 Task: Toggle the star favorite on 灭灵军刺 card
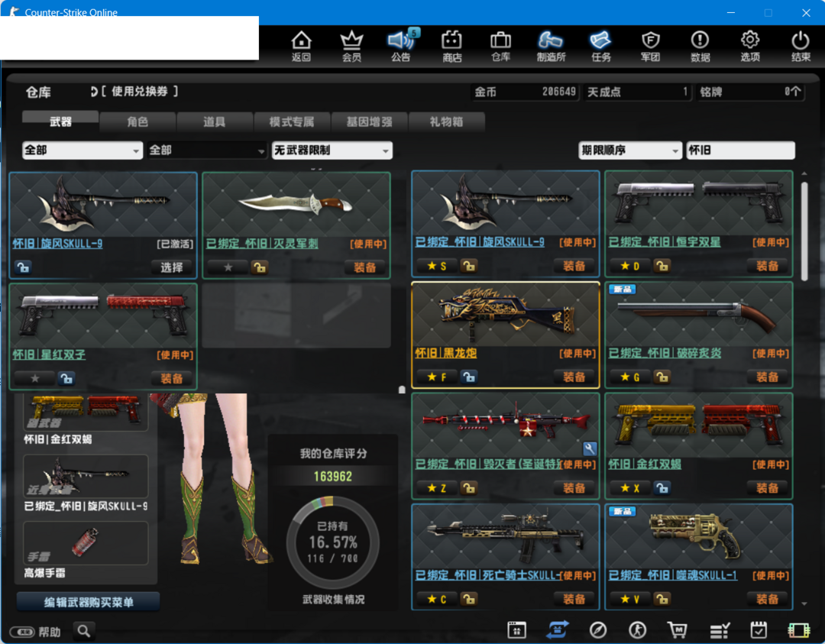coord(228,268)
